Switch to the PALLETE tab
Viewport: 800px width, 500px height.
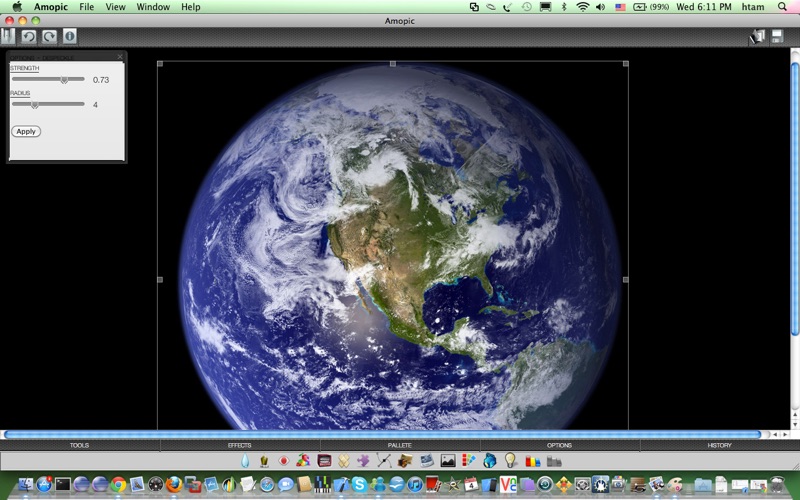[399, 445]
